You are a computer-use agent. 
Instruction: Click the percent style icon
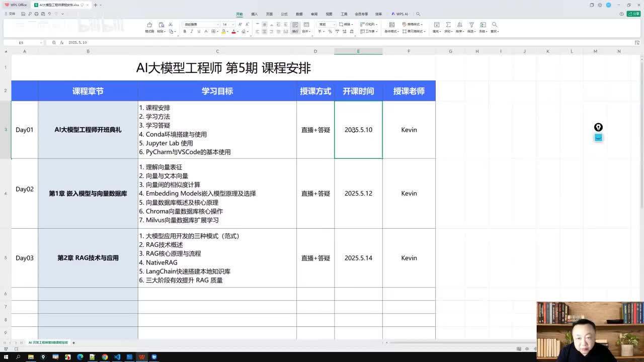[330, 31]
